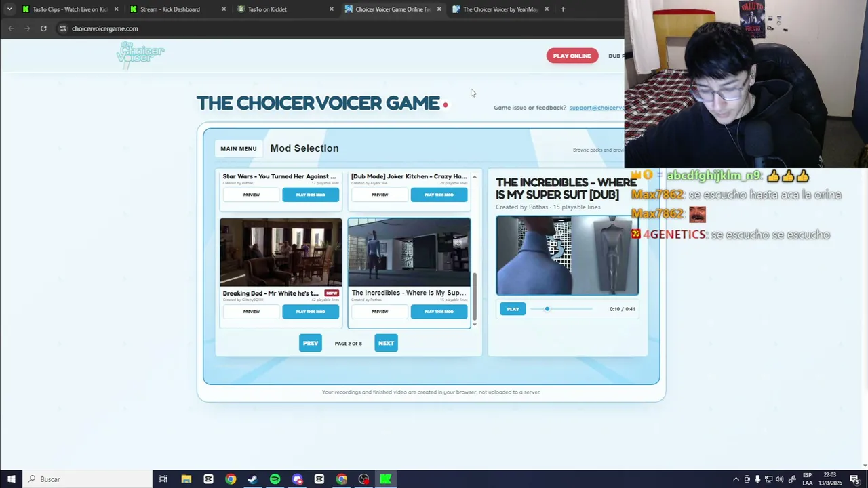The height and width of the screenshot is (488, 868).
Task: Go back in browser history
Action: coord(11,28)
